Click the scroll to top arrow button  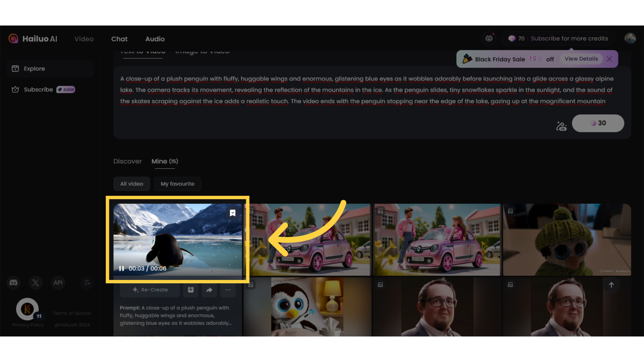coord(611,285)
